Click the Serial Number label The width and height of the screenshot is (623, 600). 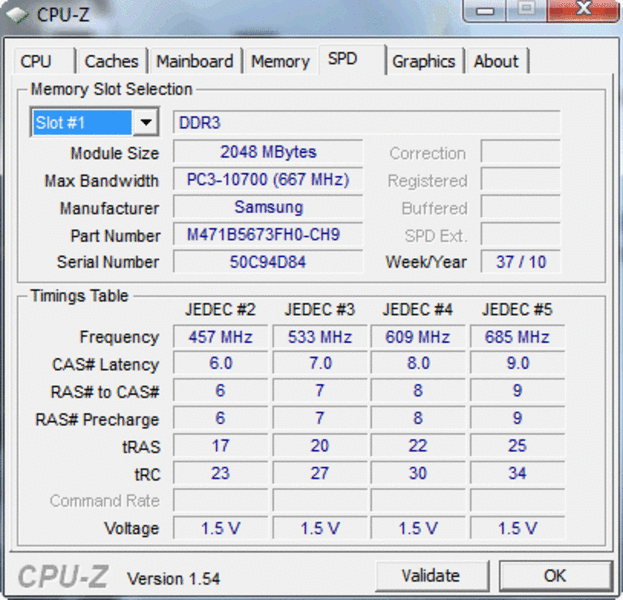coord(108,262)
